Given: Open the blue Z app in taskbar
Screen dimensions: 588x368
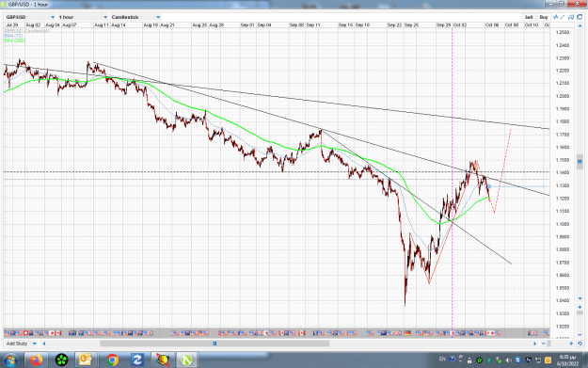Looking at the screenshot, I should point(137,360).
